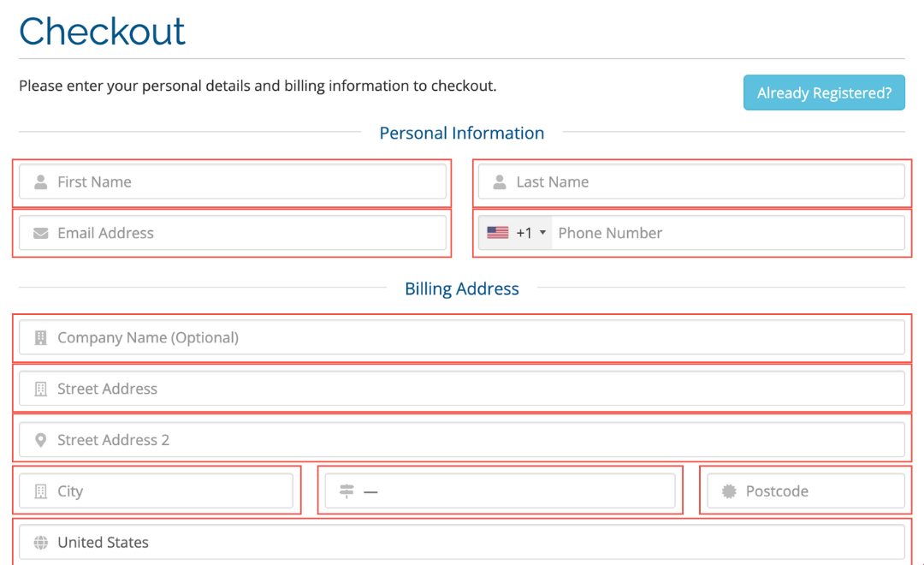Viewport: 924px width, 565px height.
Task: Click the map pin icon beside Street Address 2
Action: pyautogui.click(x=41, y=441)
